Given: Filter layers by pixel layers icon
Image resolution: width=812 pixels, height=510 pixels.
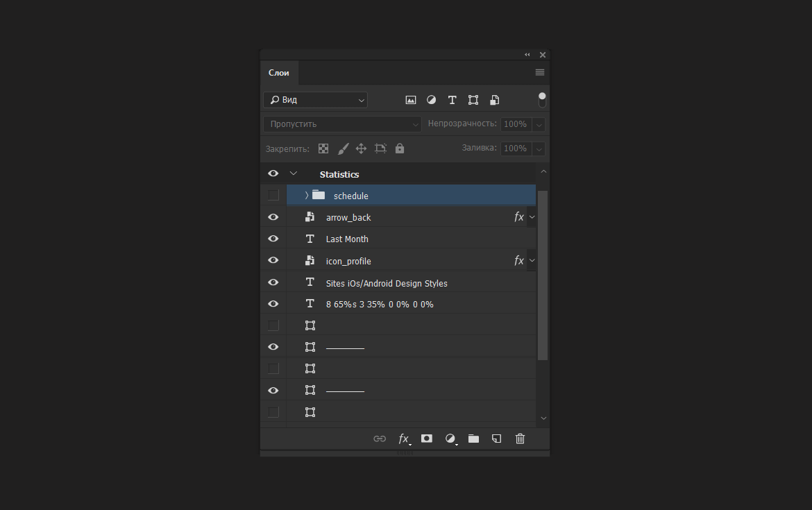Looking at the screenshot, I should coord(411,100).
